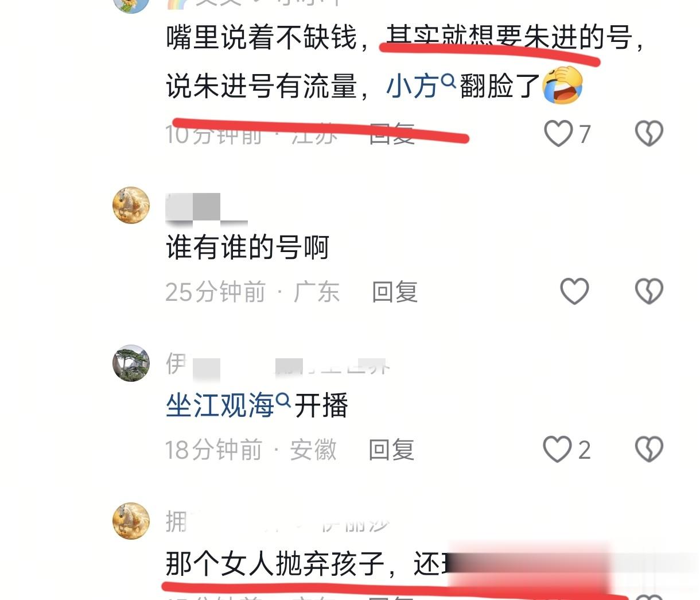The image size is (700, 600).
Task: Open the blue 小方 search link
Action: click(413, 87)
